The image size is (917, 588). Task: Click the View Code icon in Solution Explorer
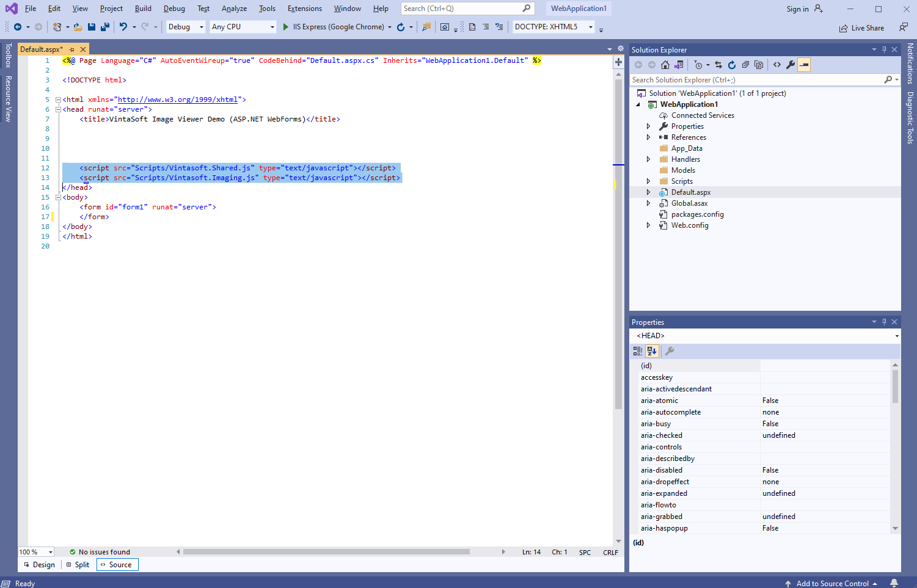(x=777, y=65)
